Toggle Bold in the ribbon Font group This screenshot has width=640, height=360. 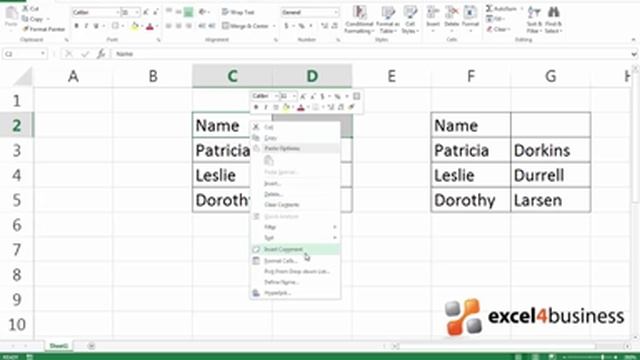point(76,26)
